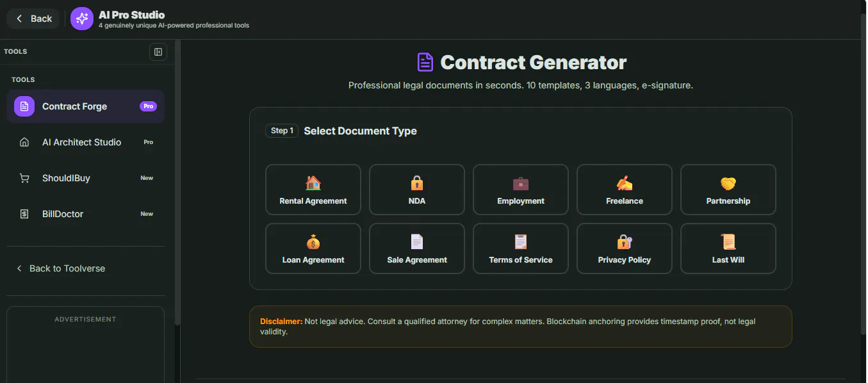Click the Last Will scroll emoji
Viewport: 868px width, 383px height.
[728, 242]
